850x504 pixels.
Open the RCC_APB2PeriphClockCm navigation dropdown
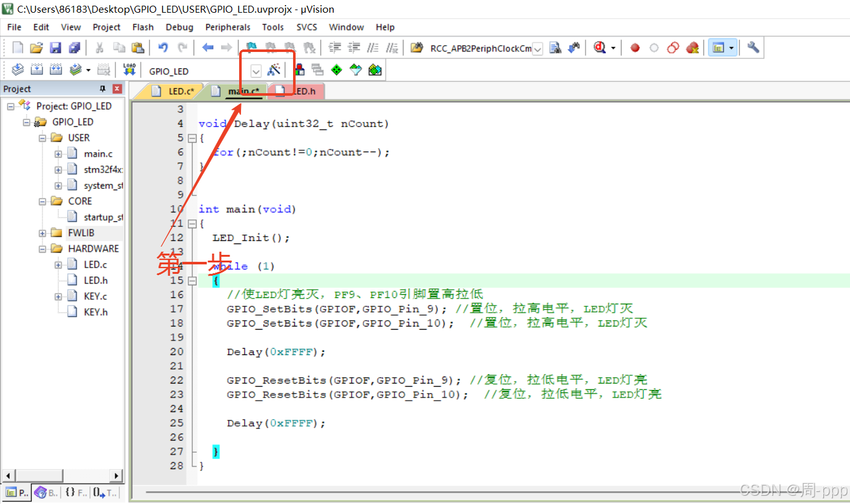539,48
